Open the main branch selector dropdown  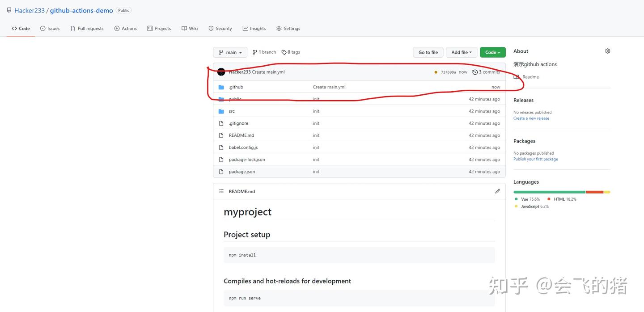[x=229, y=52]
